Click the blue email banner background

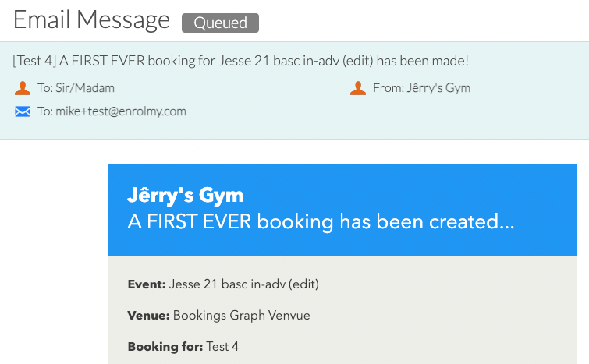click(342, 210)
